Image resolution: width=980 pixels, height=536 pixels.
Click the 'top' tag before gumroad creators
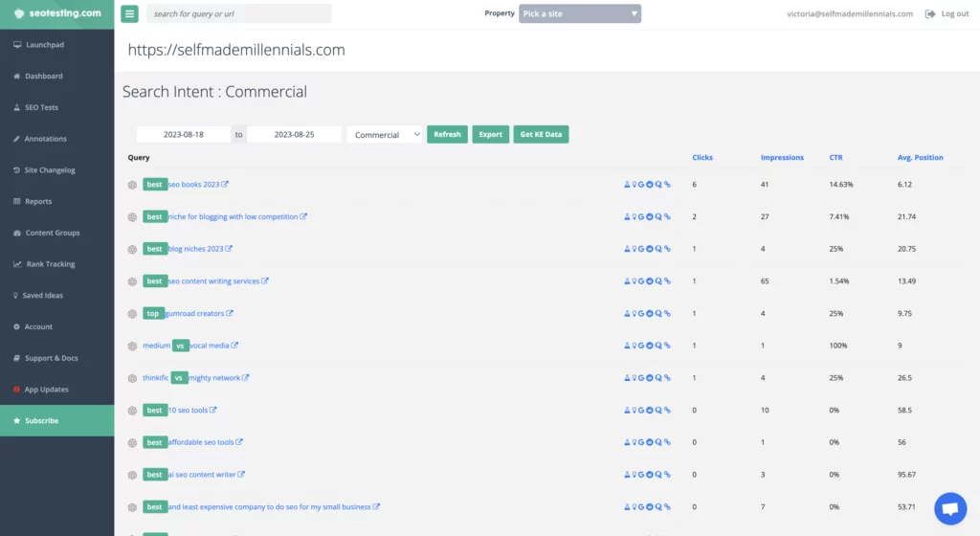(x=153, y=314)
